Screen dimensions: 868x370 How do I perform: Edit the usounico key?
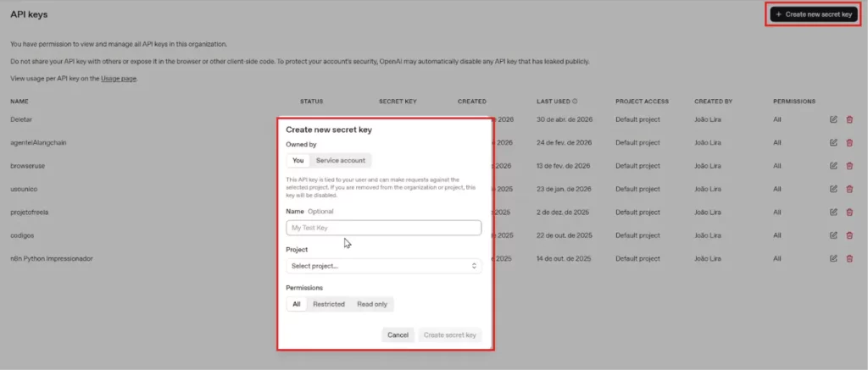833,189
